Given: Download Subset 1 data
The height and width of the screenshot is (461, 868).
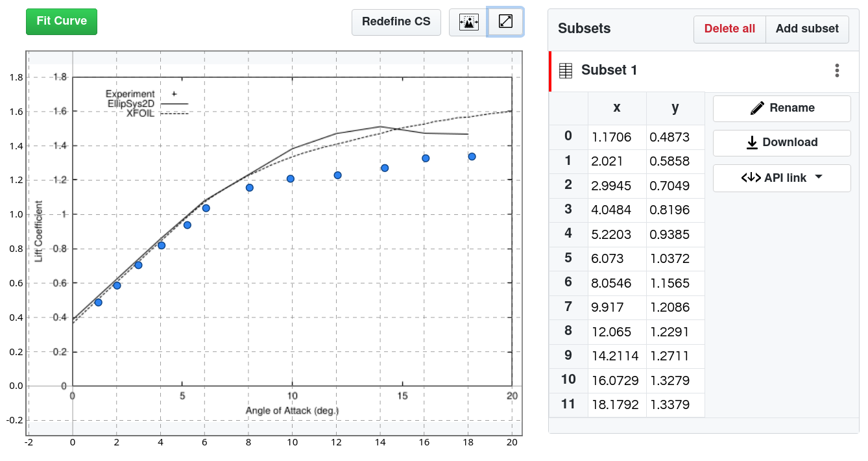Looking at the screenshot, I should [x=782, y=143].
